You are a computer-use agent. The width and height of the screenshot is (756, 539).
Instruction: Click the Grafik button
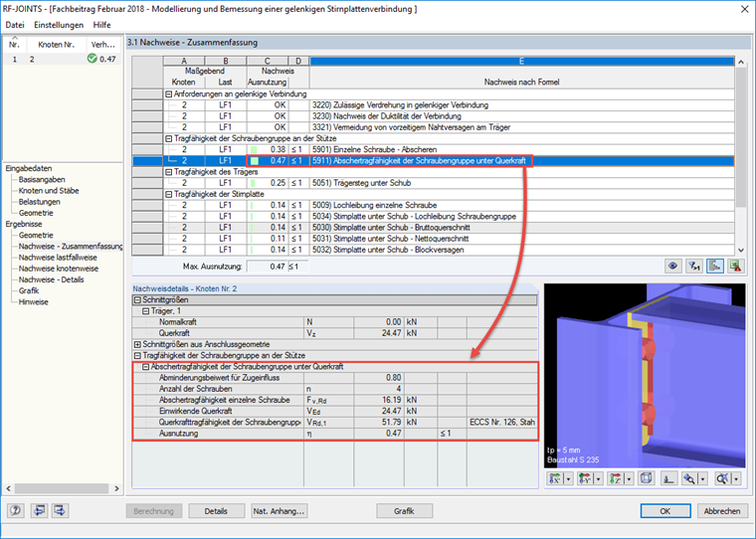coord(404,511)
